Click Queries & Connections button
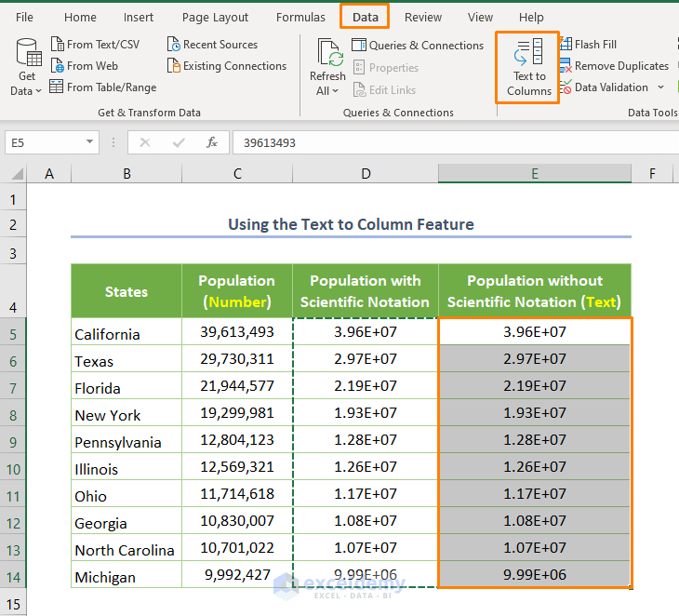679x616 pixels. (x=418, y=45)
